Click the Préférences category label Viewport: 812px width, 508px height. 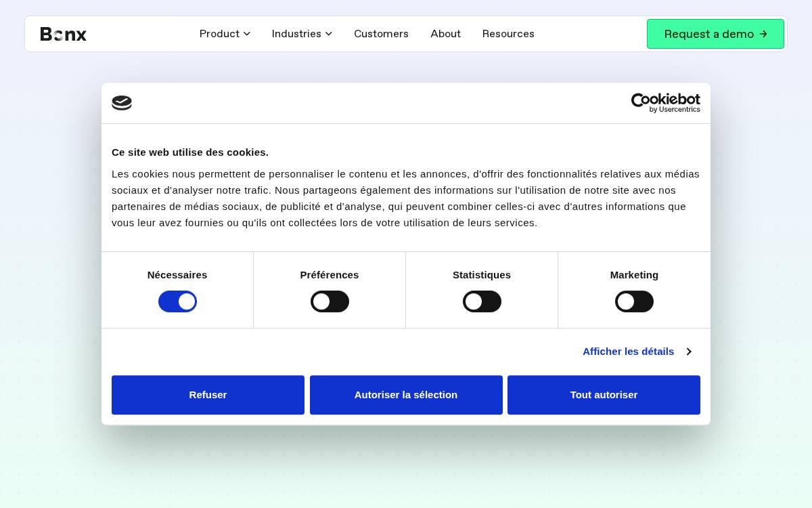tap(330, 275)
